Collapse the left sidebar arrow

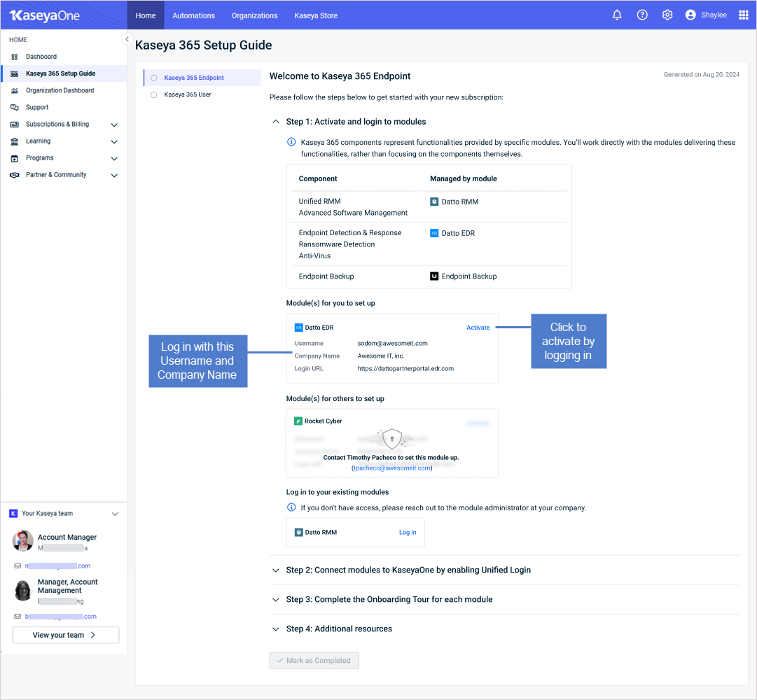point(127,39)
